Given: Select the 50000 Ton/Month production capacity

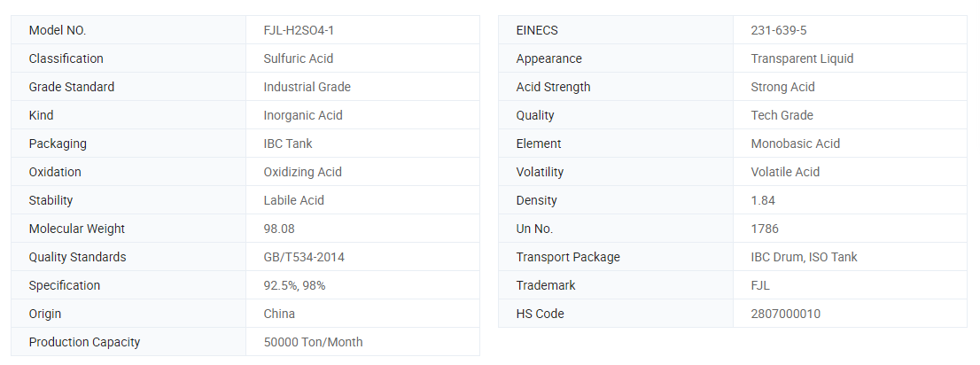Looking at the screenshot, I should (x=313, y=342).
